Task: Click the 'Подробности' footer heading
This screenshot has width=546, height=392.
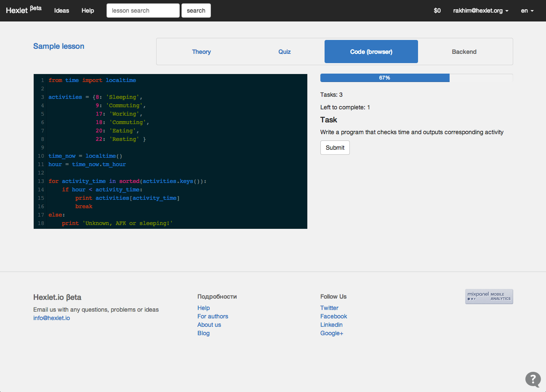Action: click(217, 297)
